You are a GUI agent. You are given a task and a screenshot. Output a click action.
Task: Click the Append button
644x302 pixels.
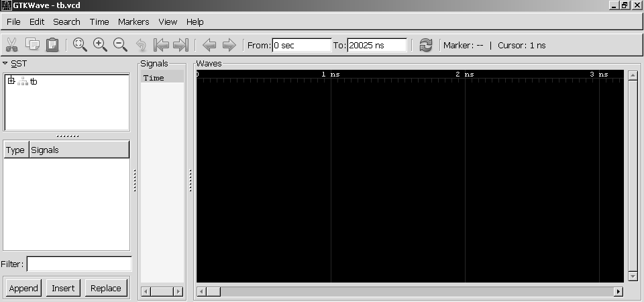click(x=23, y=288)
